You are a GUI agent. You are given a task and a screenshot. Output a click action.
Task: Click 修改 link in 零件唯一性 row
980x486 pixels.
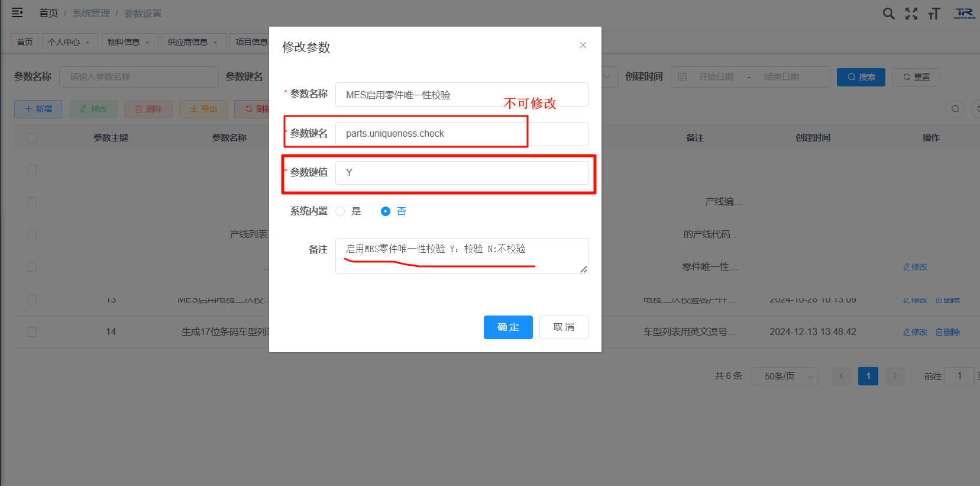pyautogui.click(x=915, y=267)
